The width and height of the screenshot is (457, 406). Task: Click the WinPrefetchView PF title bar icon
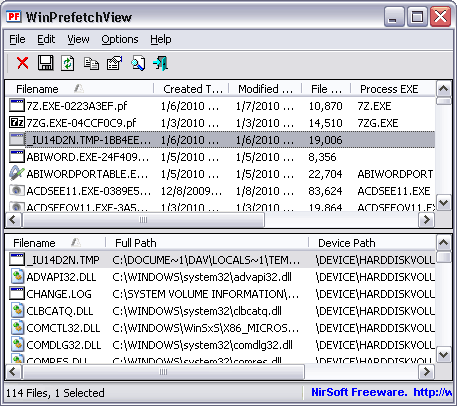(x=14, y=16)
